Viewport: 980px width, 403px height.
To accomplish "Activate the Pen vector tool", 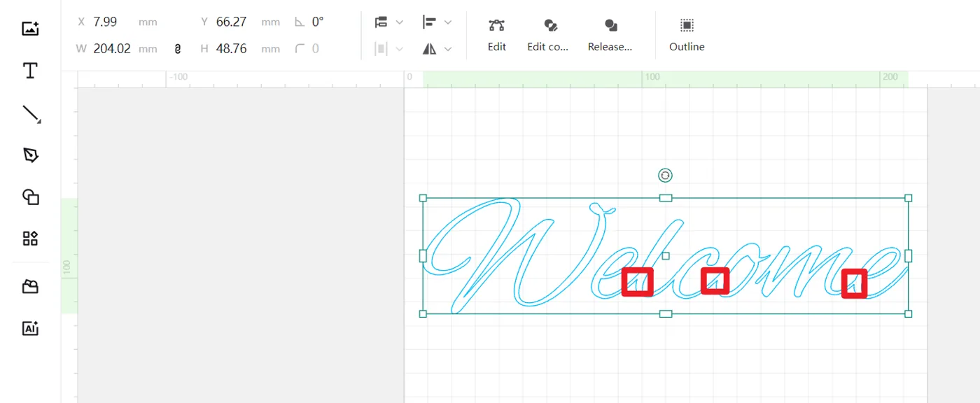I will pyautogui.click(x=30, y=155).
